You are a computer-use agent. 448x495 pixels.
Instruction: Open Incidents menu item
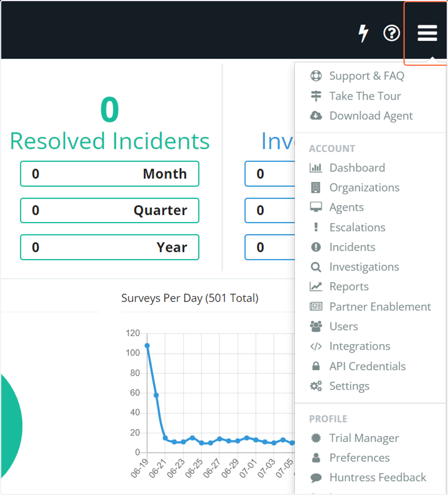point(352,247)
